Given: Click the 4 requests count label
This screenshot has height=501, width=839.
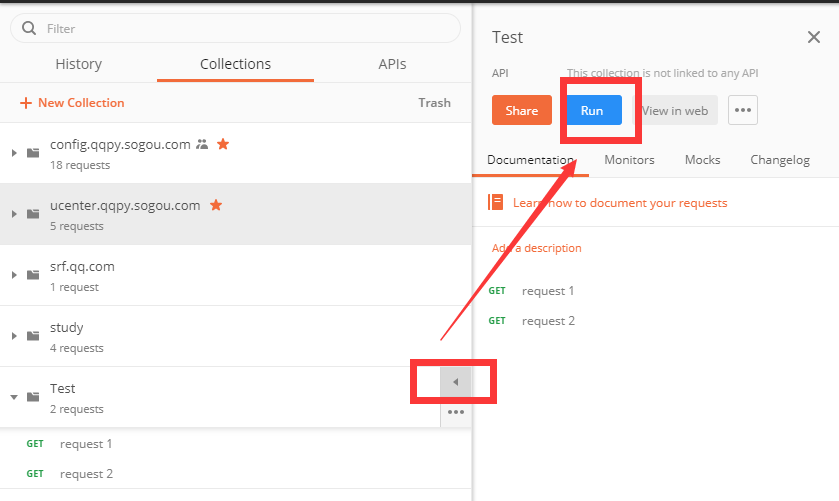Looking at the screenshot, I should (x=77, y=348).
